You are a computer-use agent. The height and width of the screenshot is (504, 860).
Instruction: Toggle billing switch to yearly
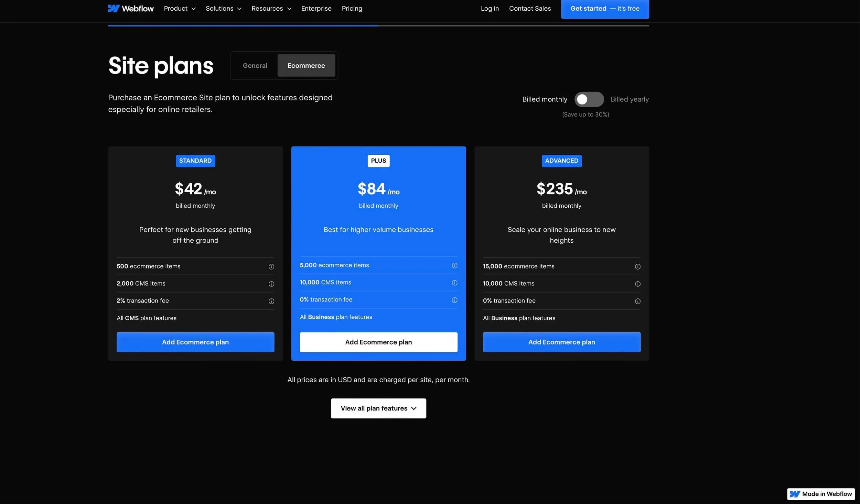[x=589, y=99]
